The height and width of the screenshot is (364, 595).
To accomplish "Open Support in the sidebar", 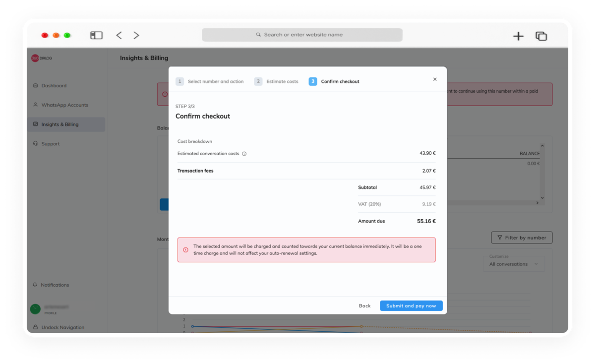I will coord(51,144).
